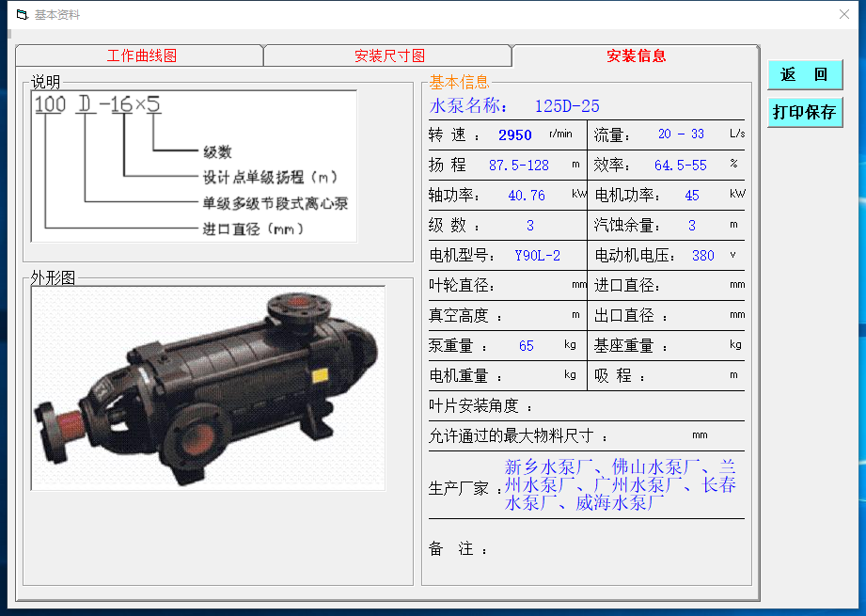Click the 真空高度 label

coord(465,315)
